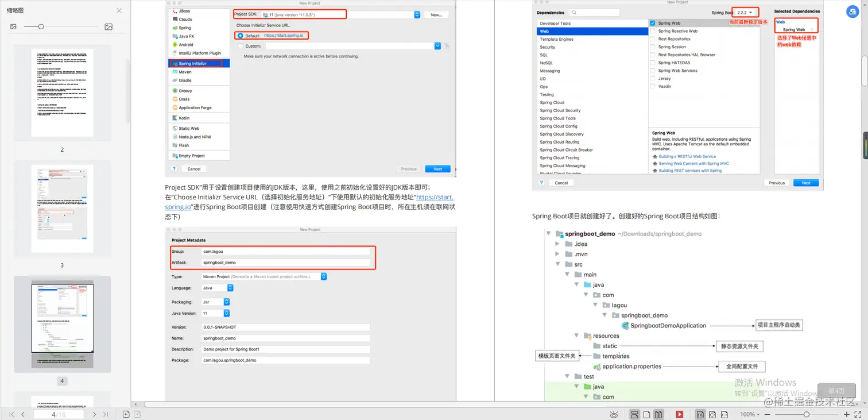The height and width of the screenshot is (420, 868).
Task: Open the https://start.spring.io link in the paragraph
Action: tap(310, 202)
